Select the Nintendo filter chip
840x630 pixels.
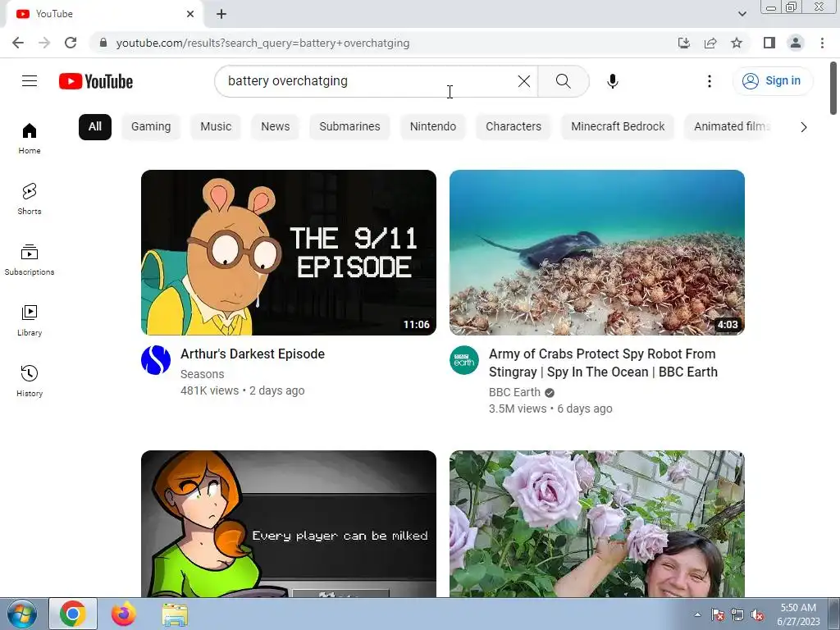[x=433, y=127]
